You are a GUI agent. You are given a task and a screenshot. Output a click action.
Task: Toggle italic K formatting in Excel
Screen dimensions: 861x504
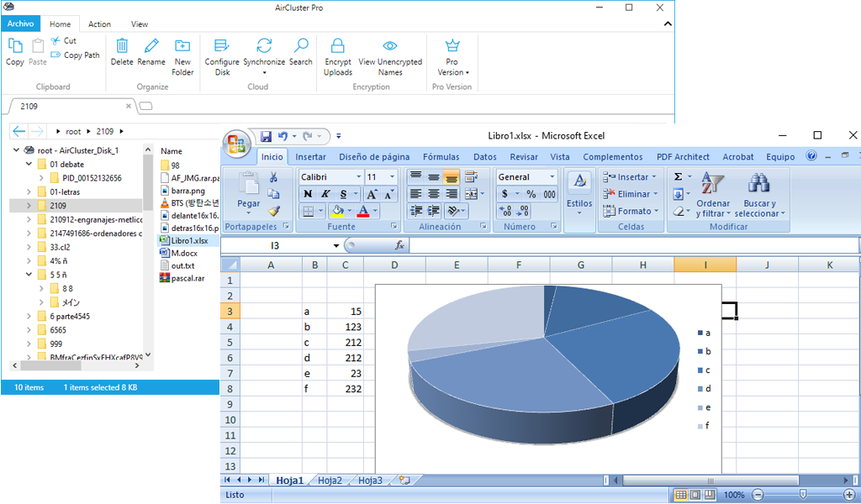tap(325, 194)
